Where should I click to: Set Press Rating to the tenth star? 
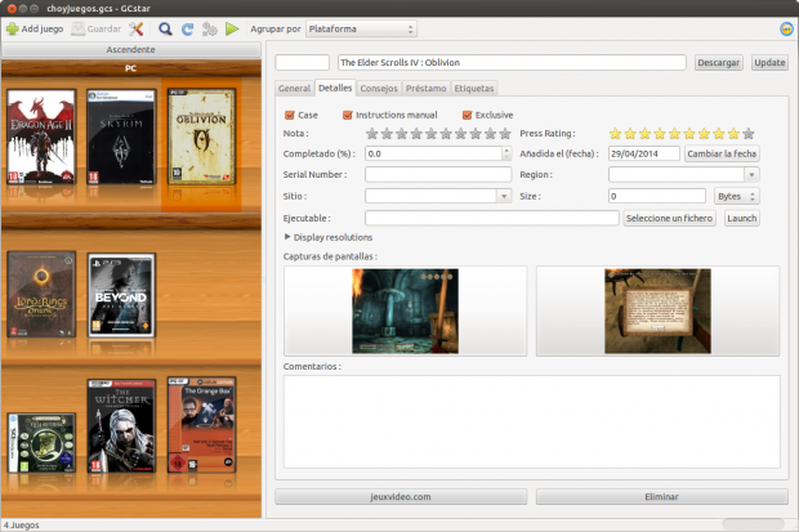(x=748, y=134)
